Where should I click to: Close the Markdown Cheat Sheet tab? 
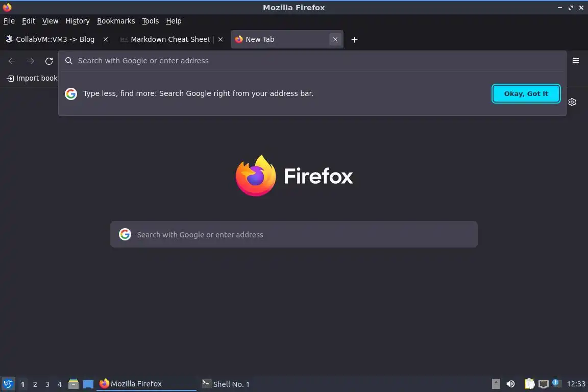[x=220, y=39]
